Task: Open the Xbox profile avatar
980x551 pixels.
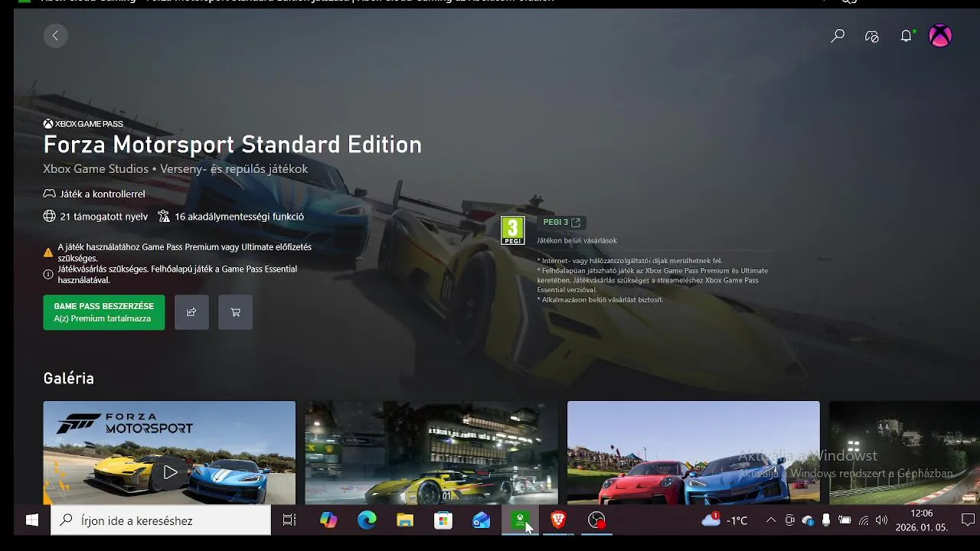Action: (x=940, y=35)
